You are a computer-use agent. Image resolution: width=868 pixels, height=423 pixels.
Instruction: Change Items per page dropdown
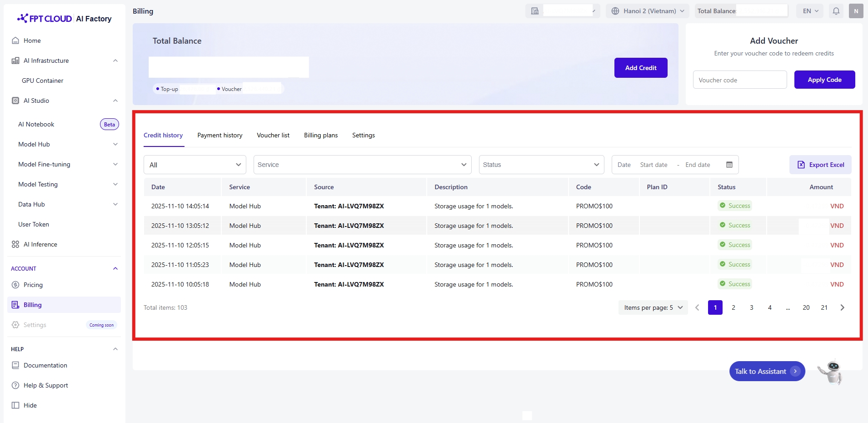click(x=653, y=307)
